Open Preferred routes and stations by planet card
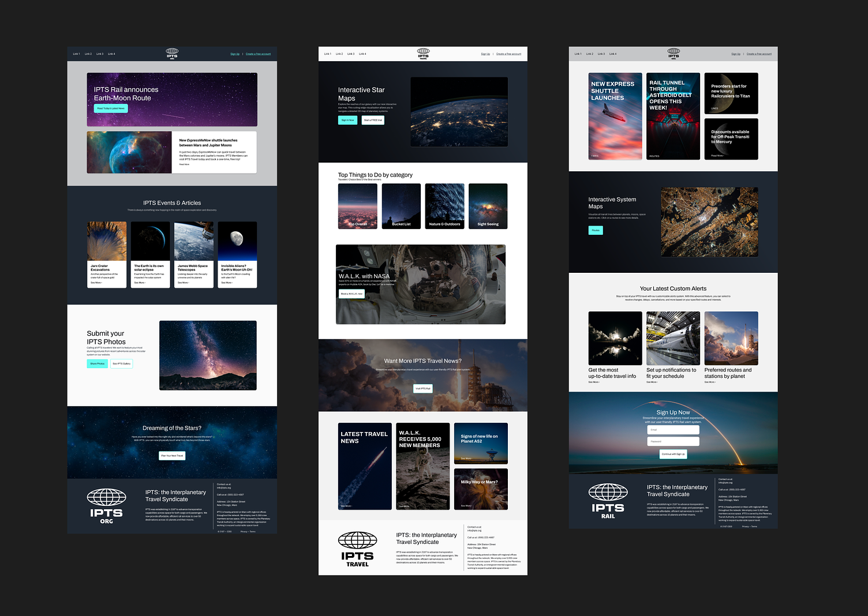This screenshot has height=616, width=868. [x=731, y=347]
